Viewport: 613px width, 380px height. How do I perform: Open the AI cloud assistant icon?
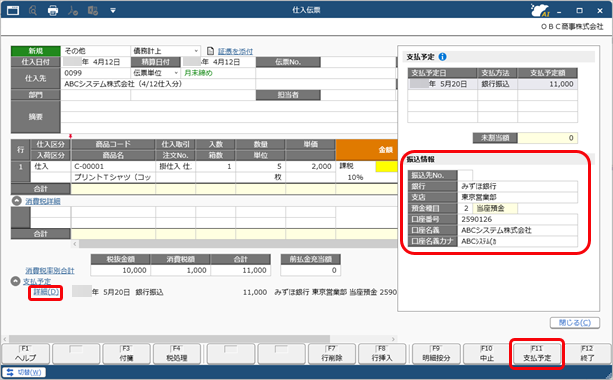tap(540, 10)
